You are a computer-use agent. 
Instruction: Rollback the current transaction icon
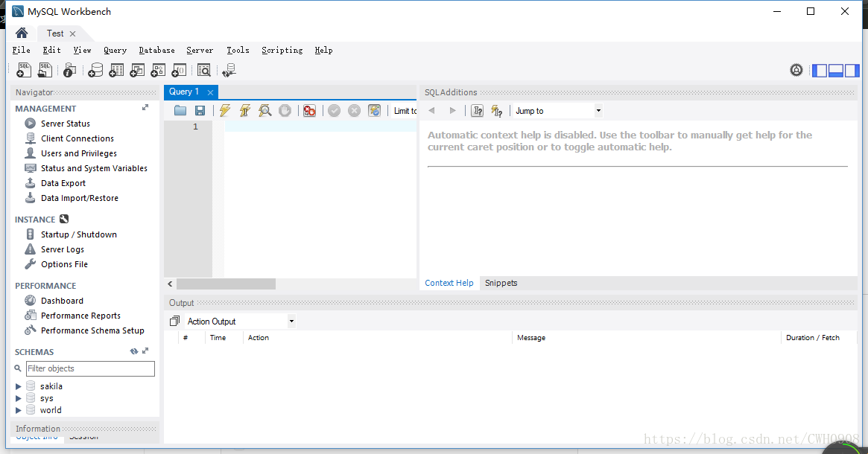pos(355,111)
